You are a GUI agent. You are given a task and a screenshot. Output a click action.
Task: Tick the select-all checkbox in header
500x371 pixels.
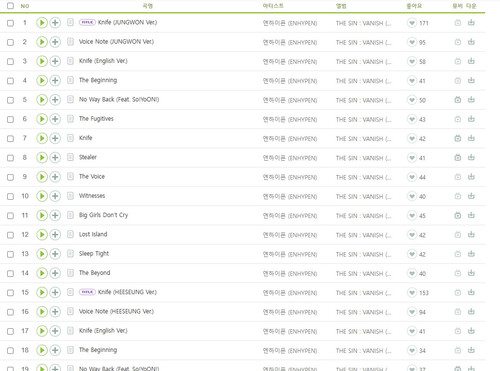(10, 6)
